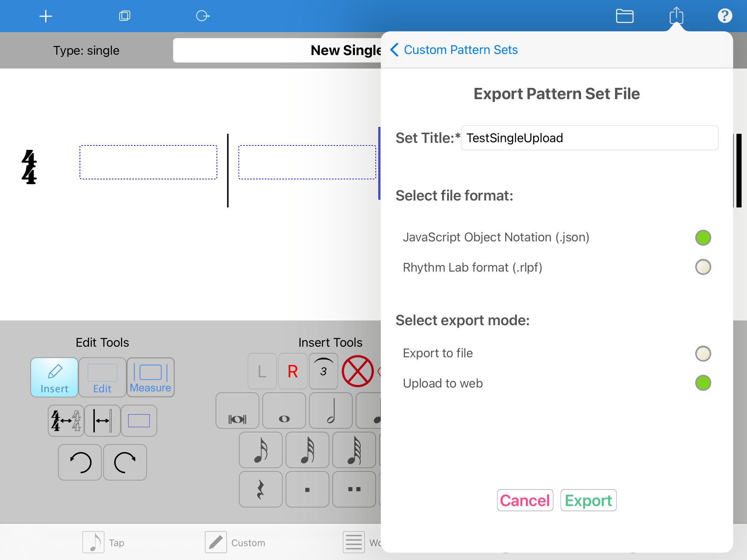Select the time signature change tool
The image size is (747, 560).
coord(66,421)
